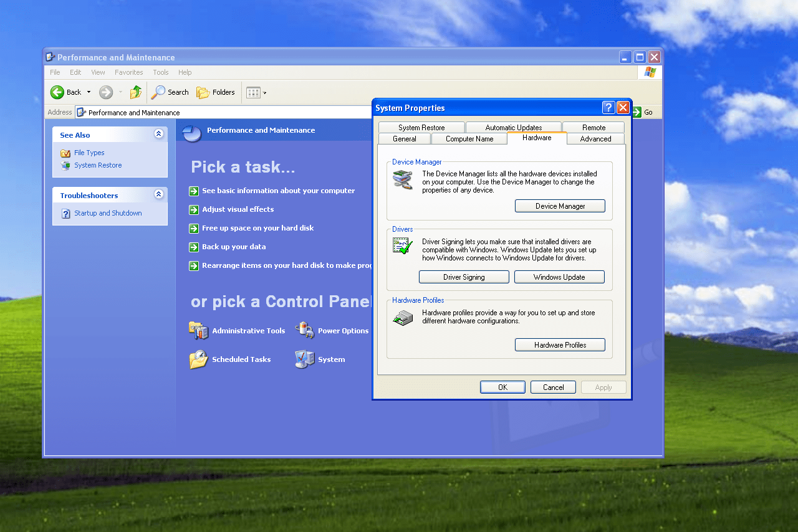Click Free up space on your hard disk
This screenshot has width=798, height=532.
tap(257, 228)
